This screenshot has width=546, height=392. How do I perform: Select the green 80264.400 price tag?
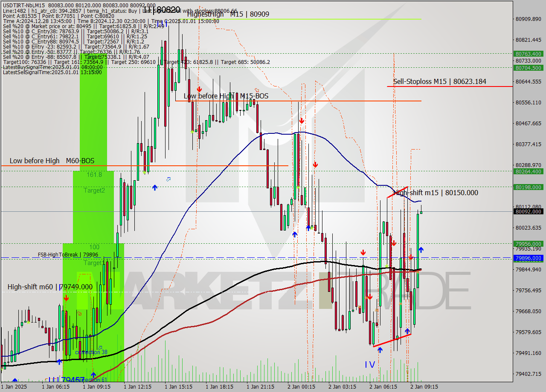(529, 171)
